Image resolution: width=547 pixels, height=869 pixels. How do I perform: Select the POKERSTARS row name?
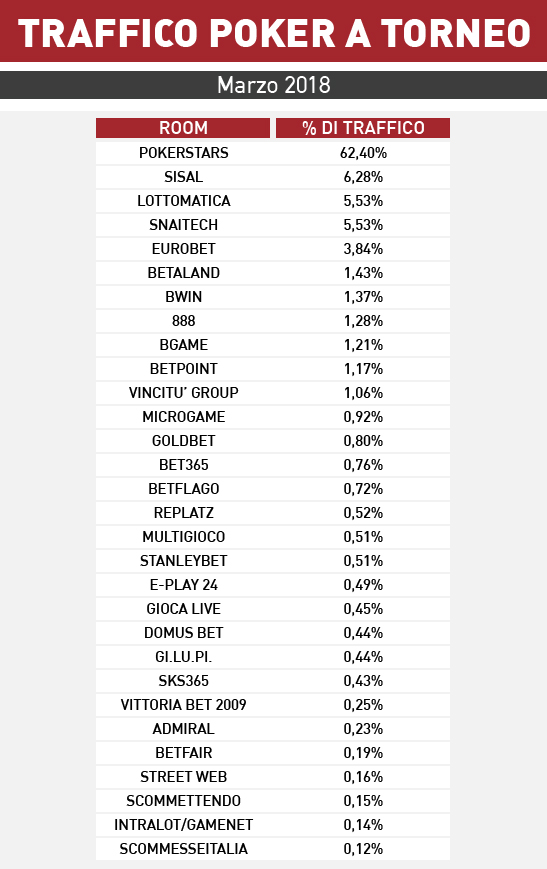(183, 153)
